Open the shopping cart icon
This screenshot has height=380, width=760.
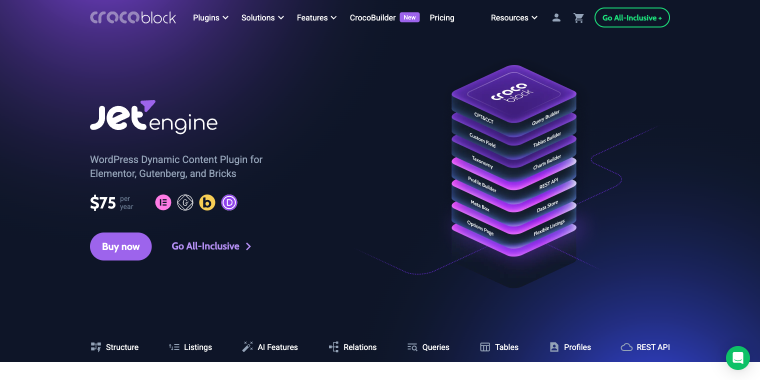(579, 18)
